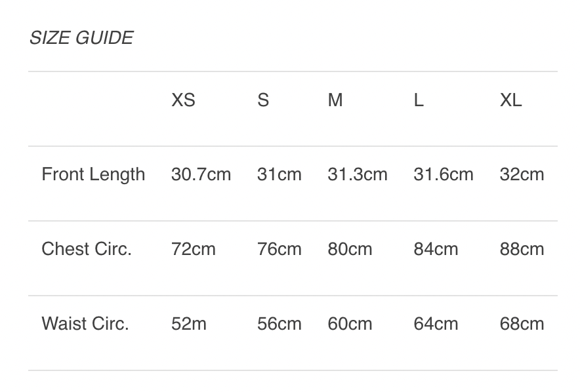This screenshot has height=392, width=580.
Task: Select the 68cm waist circumference cell
Action: pyautogui.click(x=522, y=324)
